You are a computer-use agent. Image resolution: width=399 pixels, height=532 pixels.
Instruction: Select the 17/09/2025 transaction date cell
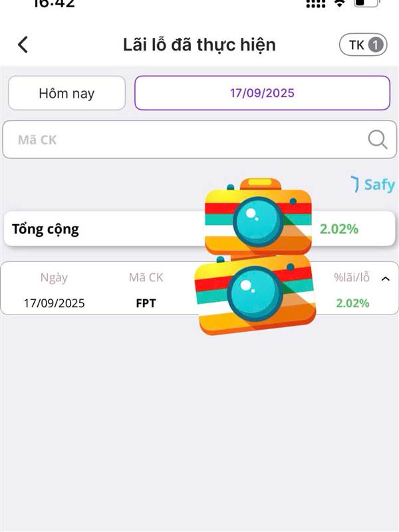point(55,303)
